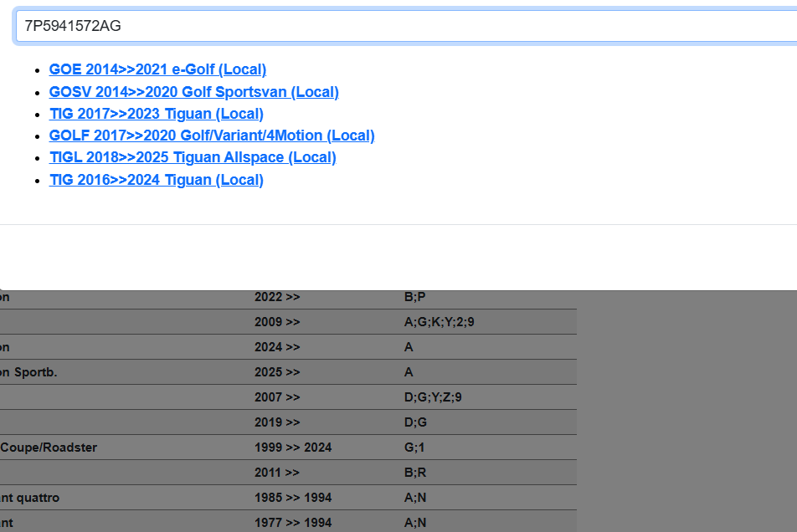Choose TIGL 2018>>2025 Tiguan Allspace link

(192, 157)
